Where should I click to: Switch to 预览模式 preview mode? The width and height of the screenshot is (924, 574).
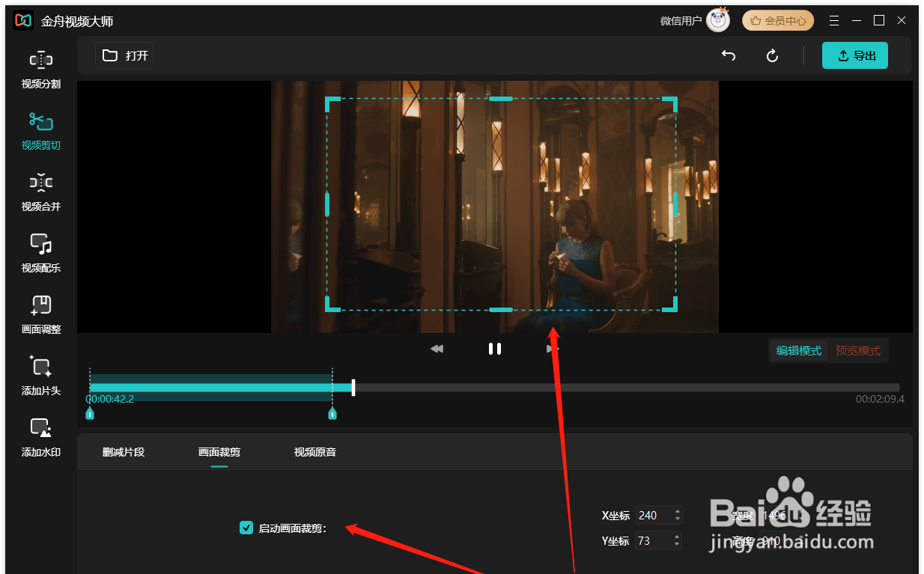[x=858, y=350]
